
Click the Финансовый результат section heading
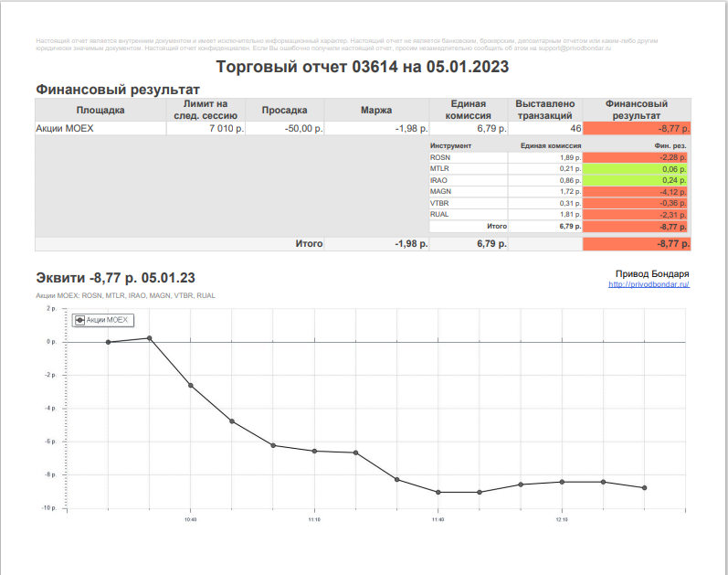point(118,90)
